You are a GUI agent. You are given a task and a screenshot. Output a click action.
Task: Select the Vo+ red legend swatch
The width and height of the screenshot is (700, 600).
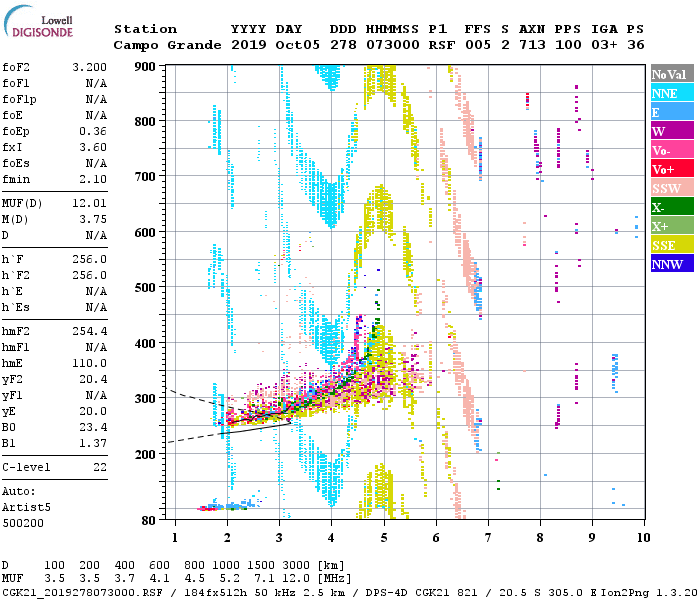click(x=672, y=169)
